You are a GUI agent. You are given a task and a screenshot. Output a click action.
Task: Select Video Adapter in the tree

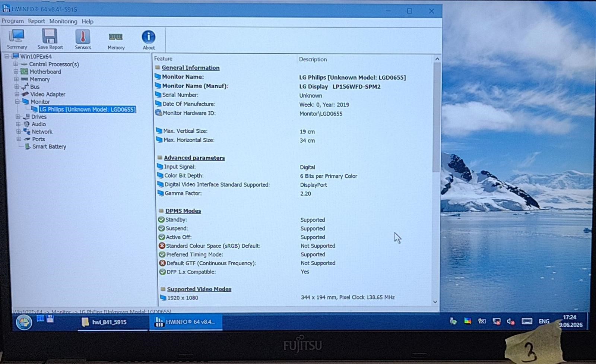tap(48, 94)
